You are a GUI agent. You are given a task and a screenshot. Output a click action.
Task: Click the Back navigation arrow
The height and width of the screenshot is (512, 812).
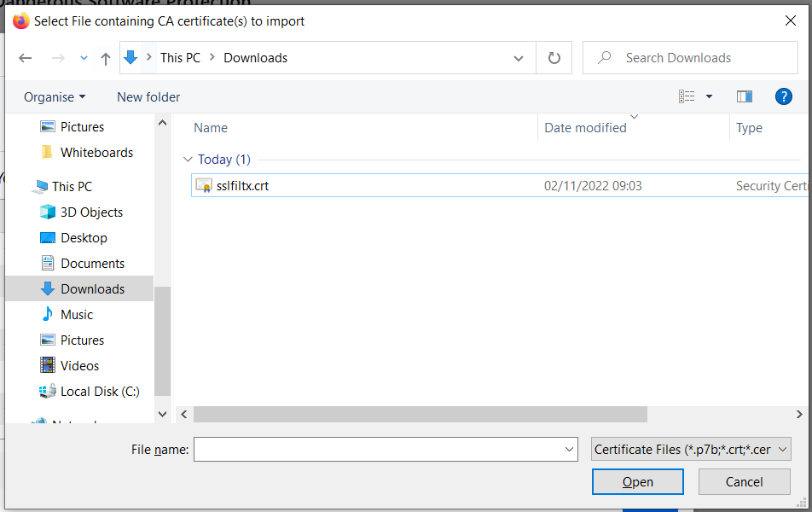(26, 58)
